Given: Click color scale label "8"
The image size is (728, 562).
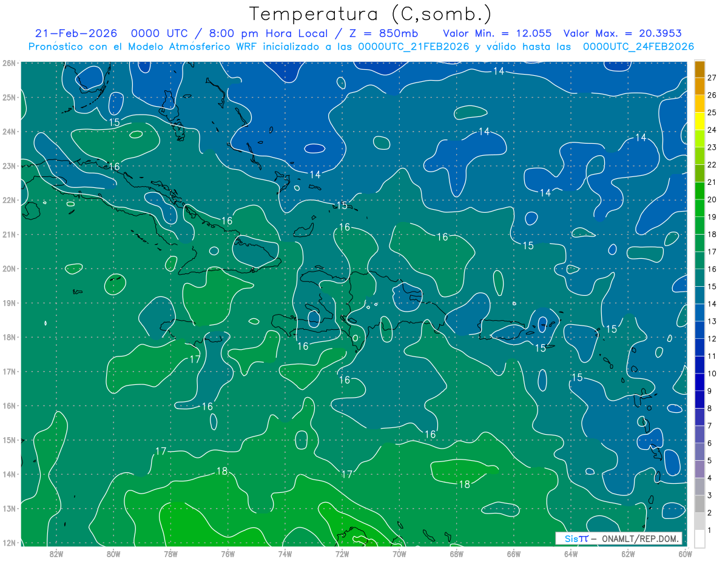Looking at the screenshot, I should [x=710, y=408].
